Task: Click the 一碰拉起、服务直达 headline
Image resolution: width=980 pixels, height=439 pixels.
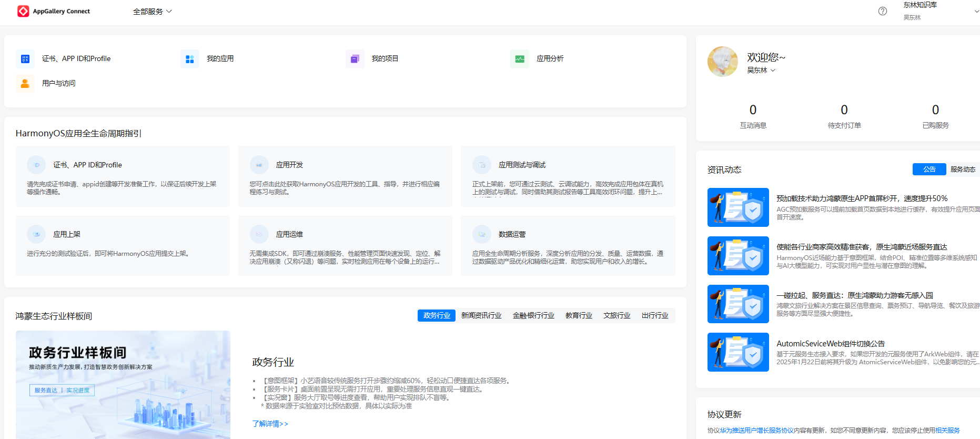Action: (855, 295)
